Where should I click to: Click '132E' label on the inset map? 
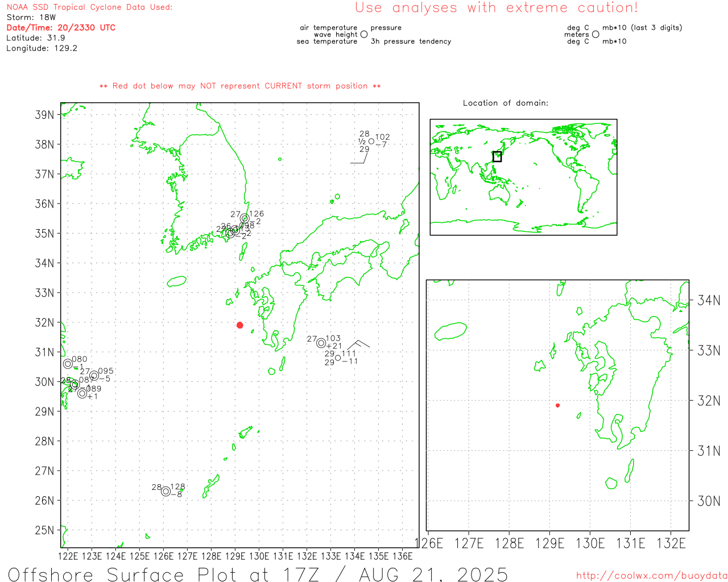click(671, 543)
